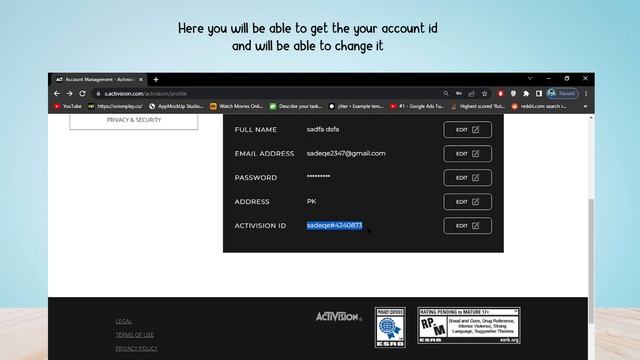Open the zoom magnifier icon in address bar
The image size is (640, 360).
click(446, 93)
